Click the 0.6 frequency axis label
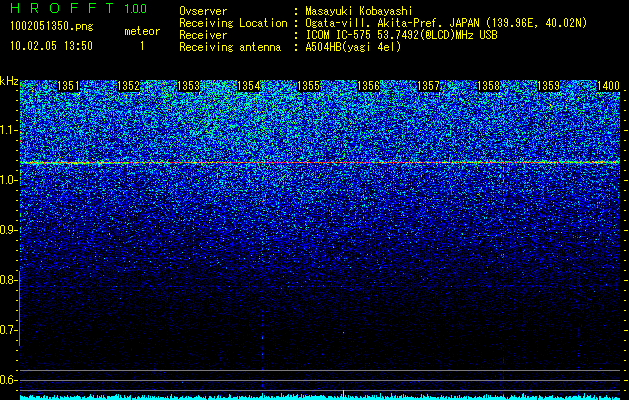 point(8,380)
